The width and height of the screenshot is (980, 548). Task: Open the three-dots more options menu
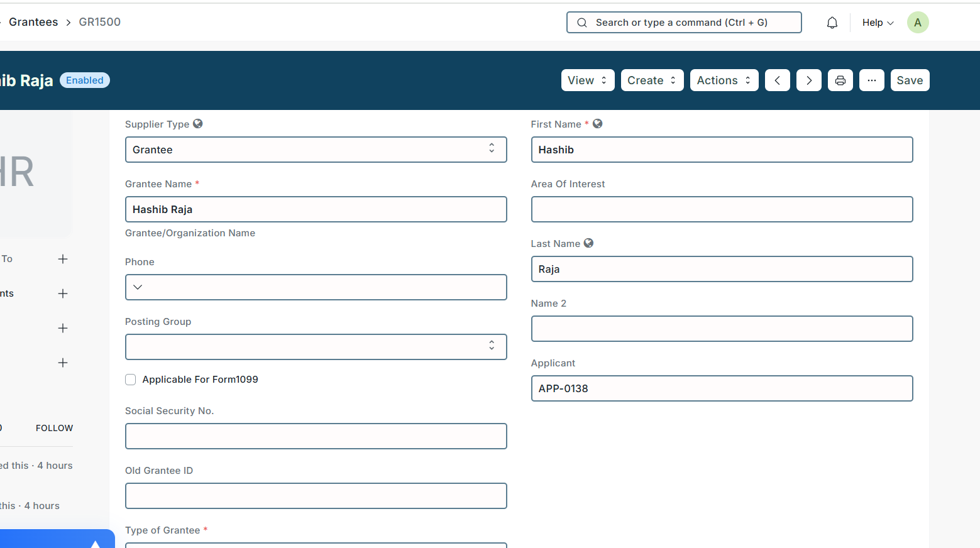[871, 80]
